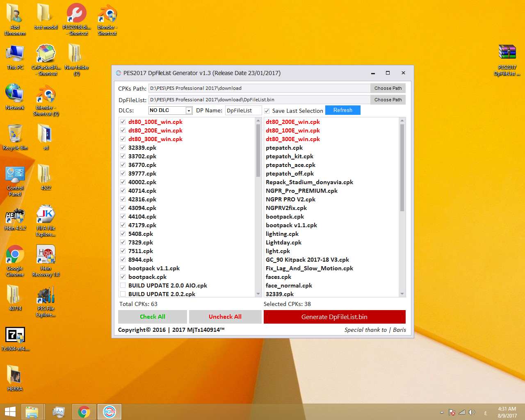
Task: Click the right list scroll down arrow
Action: tap(402, 294)
